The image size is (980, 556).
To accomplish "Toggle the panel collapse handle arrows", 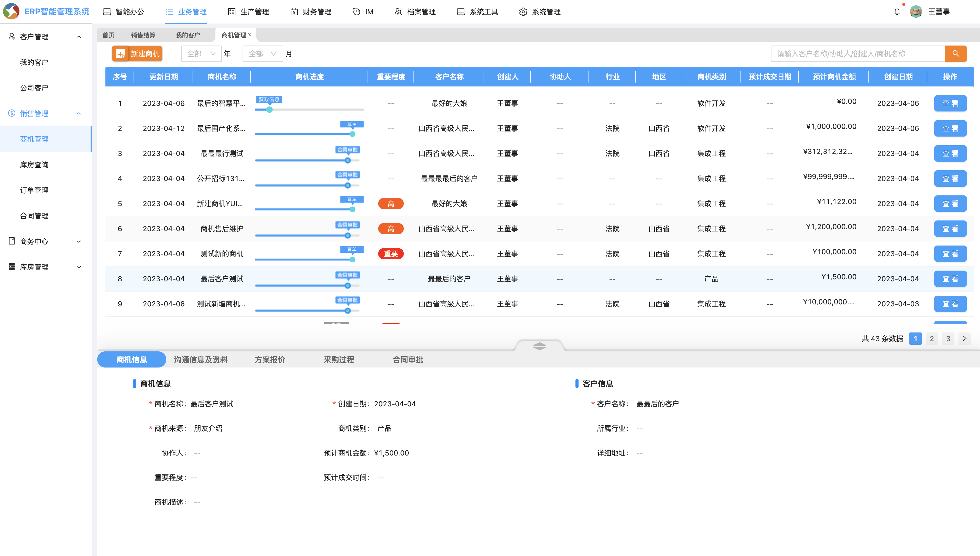I will (539, 346).
